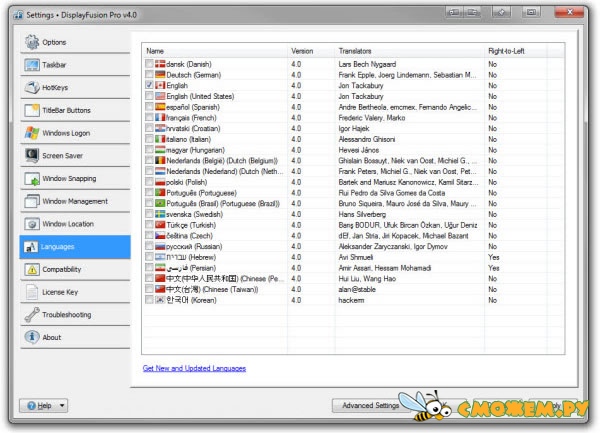Click the Windows Logon flag icon

(32, 133)
